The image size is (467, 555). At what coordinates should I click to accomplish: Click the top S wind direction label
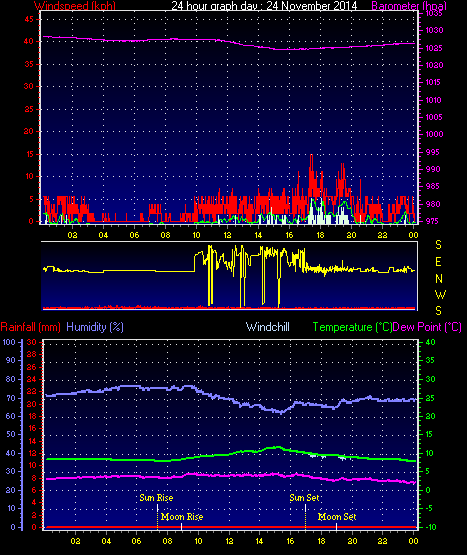click(x=438, y=245)
